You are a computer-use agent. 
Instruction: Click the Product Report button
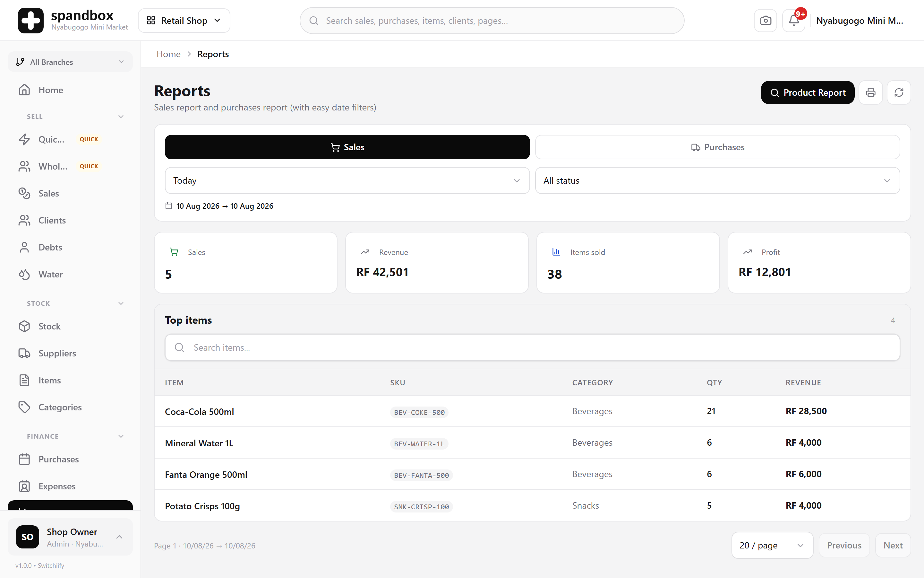click(808, 92)
